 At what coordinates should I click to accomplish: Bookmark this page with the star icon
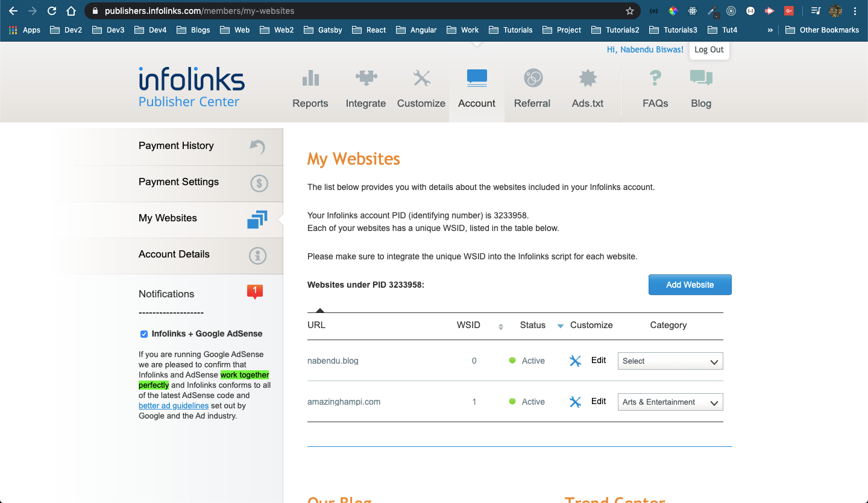tap(630, 11)
